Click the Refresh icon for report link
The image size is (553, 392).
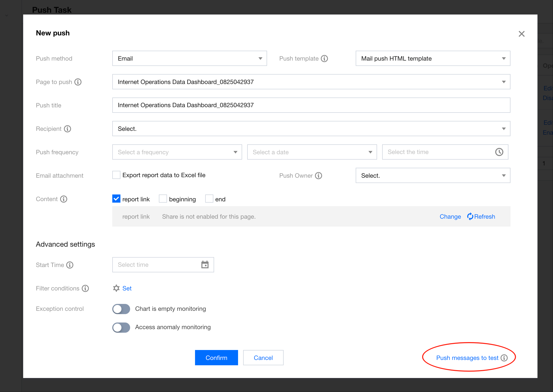[x=470, y=216]
